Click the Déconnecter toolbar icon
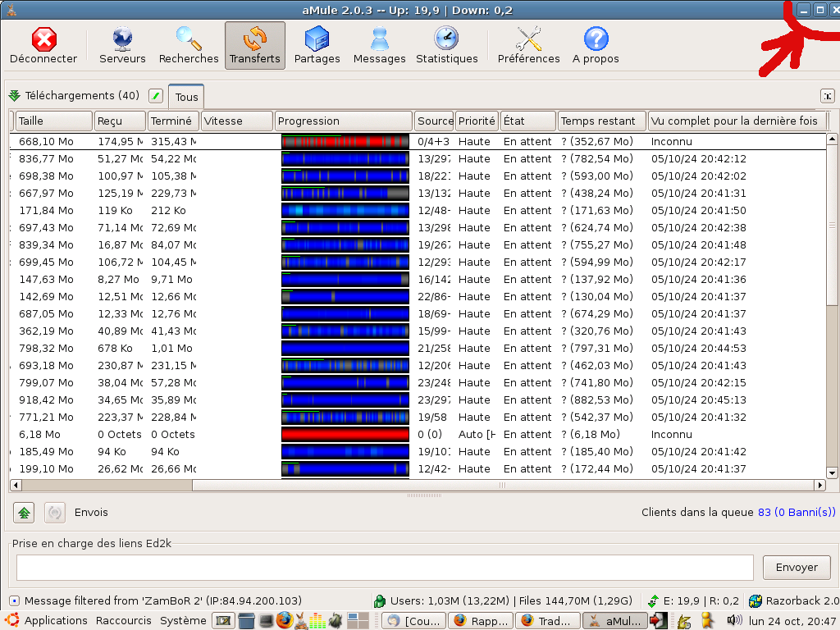The image size is (840, 630). pyautogui.click(x=43, y=45)
